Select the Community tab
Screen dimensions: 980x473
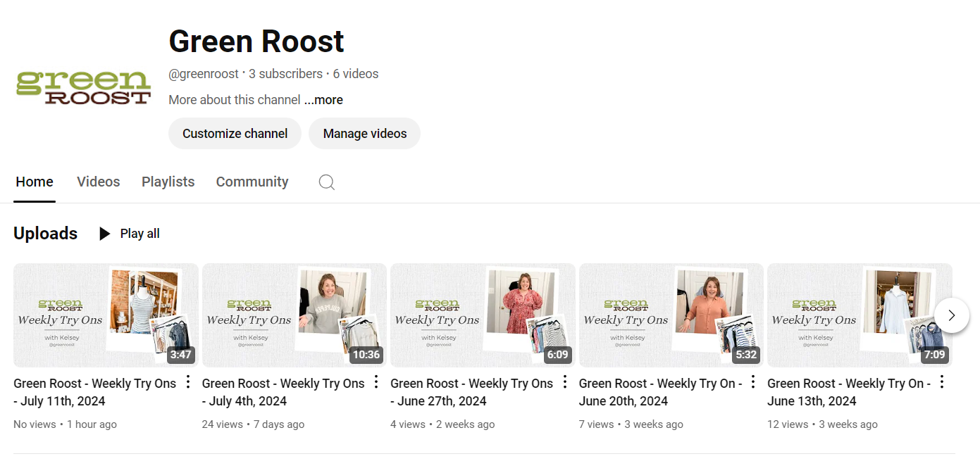pos(252,182)
